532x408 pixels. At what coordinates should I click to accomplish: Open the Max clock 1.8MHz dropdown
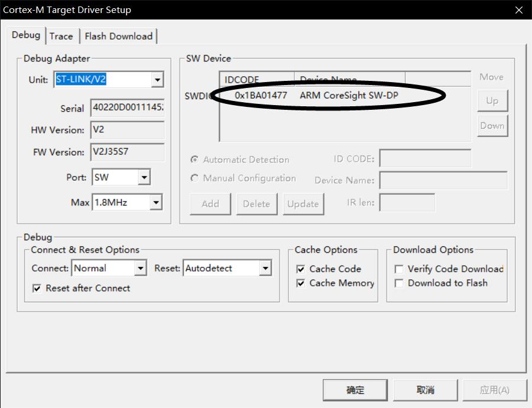(x=156, y=203)
